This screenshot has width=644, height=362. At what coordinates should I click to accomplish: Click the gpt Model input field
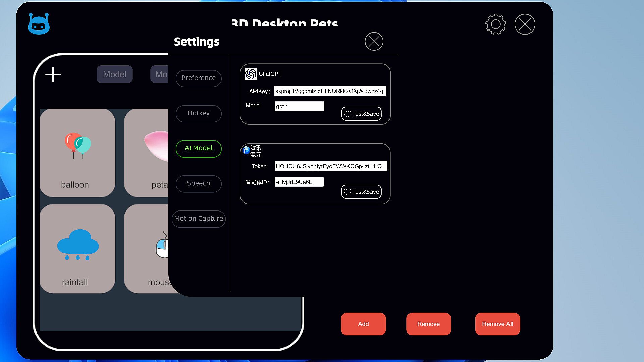pyautogui.click(x=299, y=106)
